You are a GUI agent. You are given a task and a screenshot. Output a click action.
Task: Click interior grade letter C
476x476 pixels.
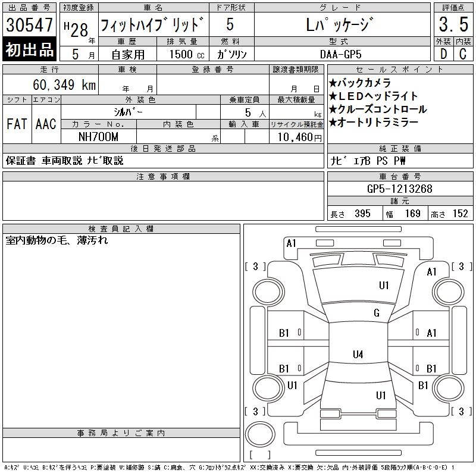pyautogui.click(x=463, y=54)
